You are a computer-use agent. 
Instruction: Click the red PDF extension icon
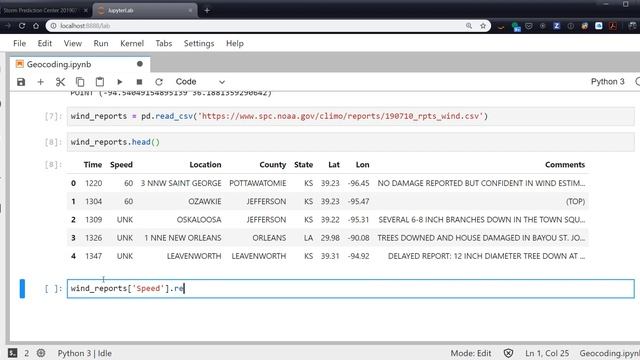612,26
